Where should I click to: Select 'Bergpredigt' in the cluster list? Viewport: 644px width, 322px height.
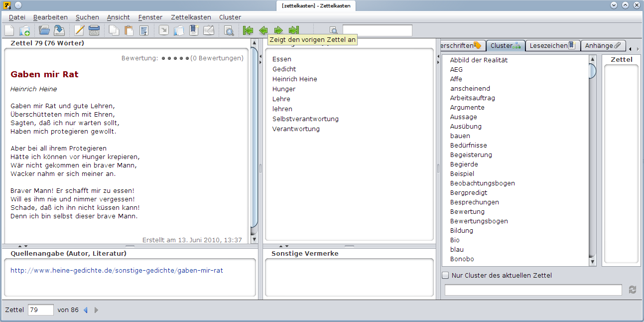click(x=468, y=192)
